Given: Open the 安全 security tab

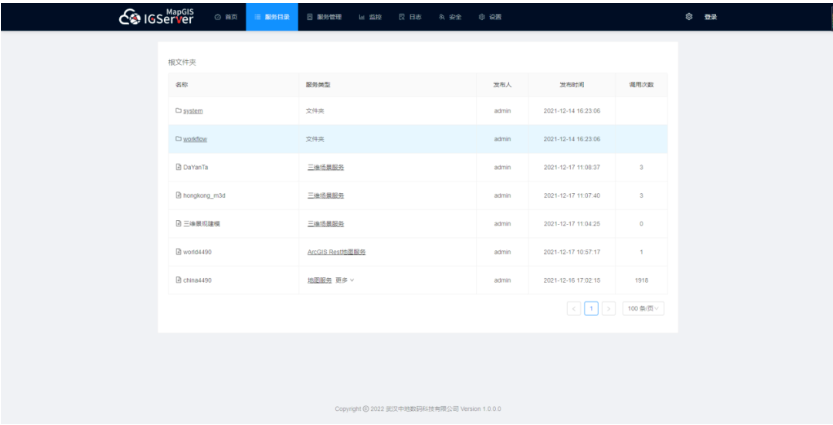Looking at the screenshot, I should [x=450, y=17].
